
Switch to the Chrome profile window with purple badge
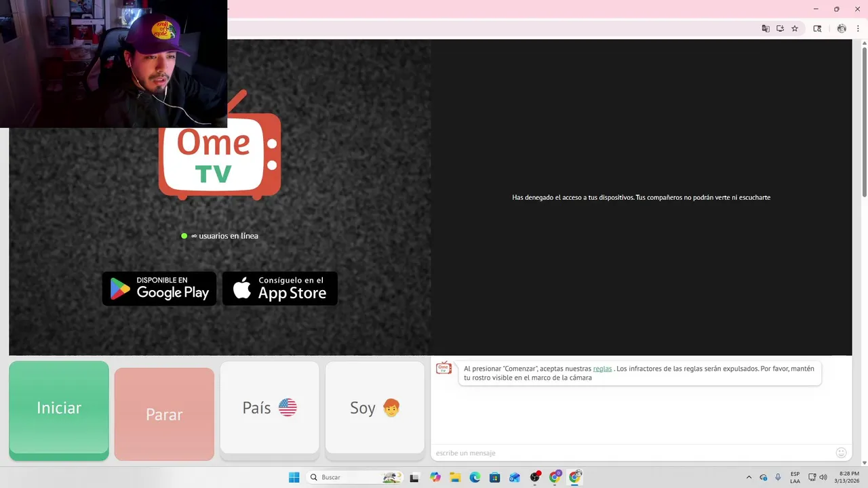point(555,477)
